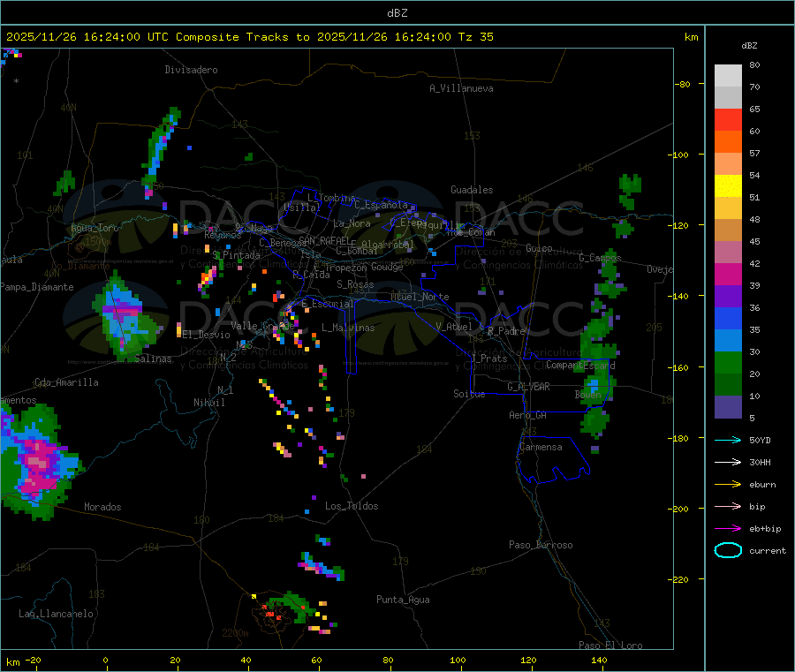The width and height of the screenshot is (795, 672).
Task: Click the -100 tick on vertical km axis
Action: 678,155
